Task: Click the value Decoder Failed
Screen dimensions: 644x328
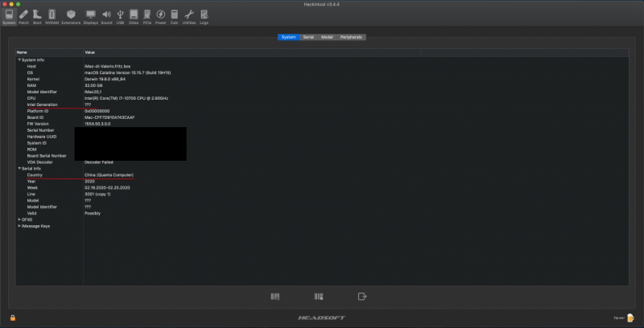Action: (x=98, y=162)
